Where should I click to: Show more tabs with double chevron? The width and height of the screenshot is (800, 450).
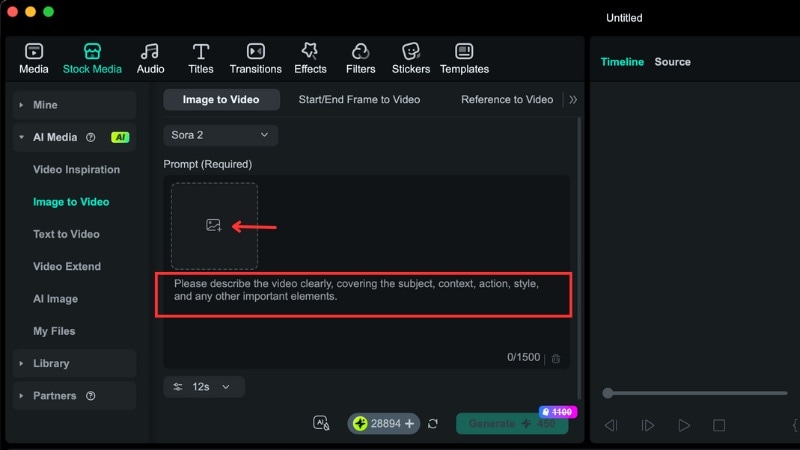[573, 99]
